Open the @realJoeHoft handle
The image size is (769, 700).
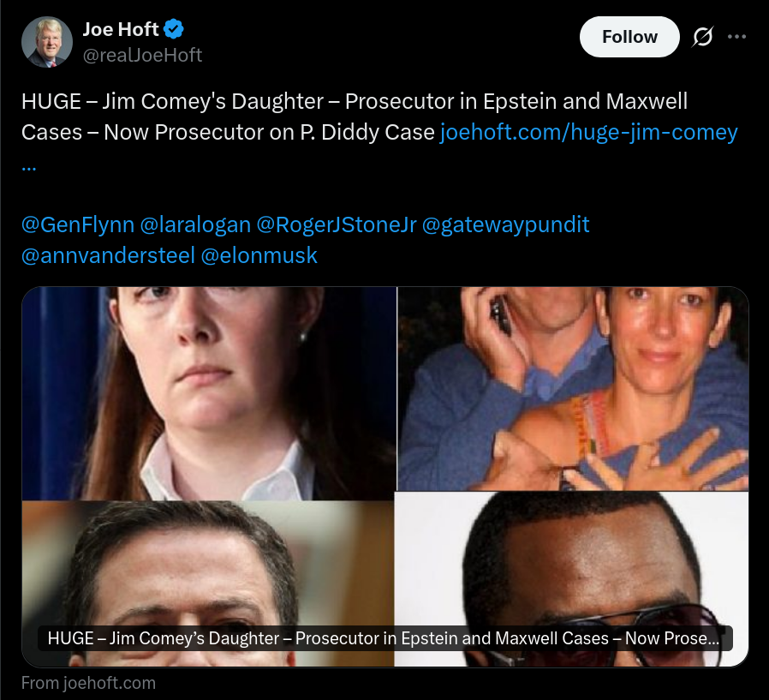coord(142,55)
